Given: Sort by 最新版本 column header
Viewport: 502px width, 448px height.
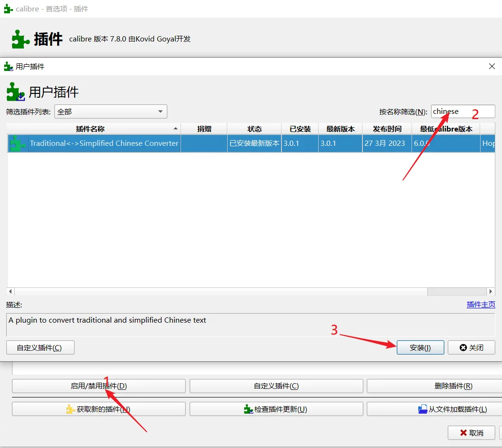Looking at the screenshot, I should [341, 129].
